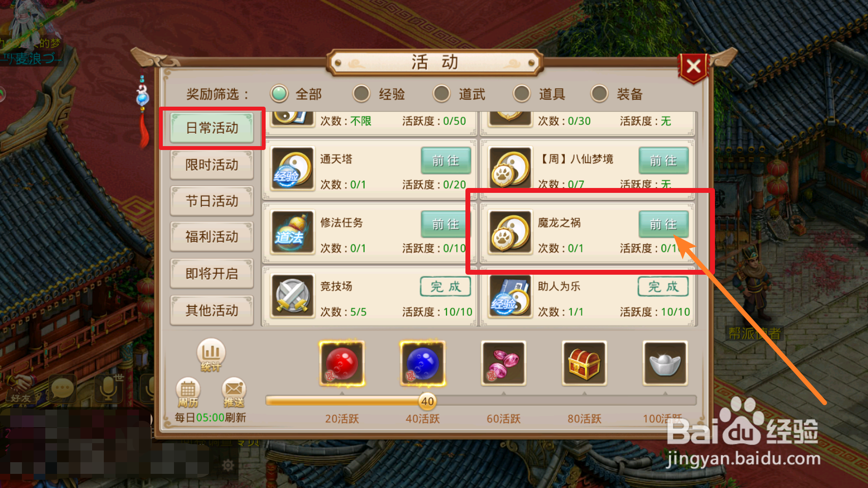Close the 活动 window
Viewport: 868px width, 488px height.
[694, 67]
